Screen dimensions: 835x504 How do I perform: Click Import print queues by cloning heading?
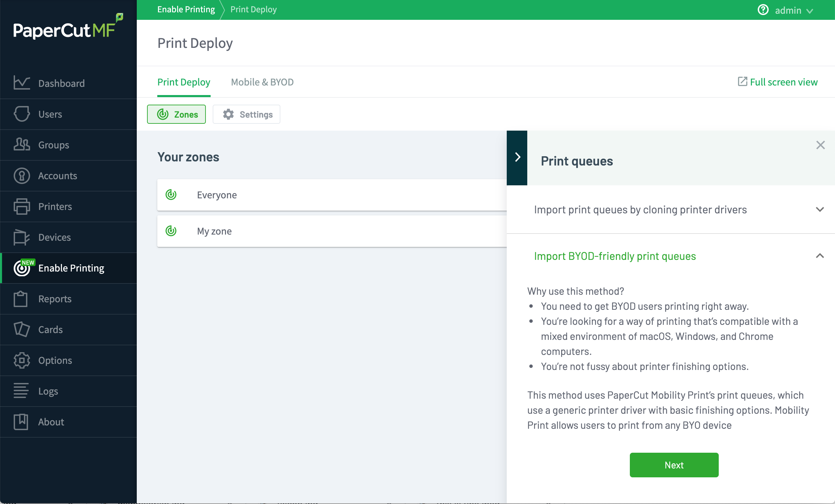[640, 209]
